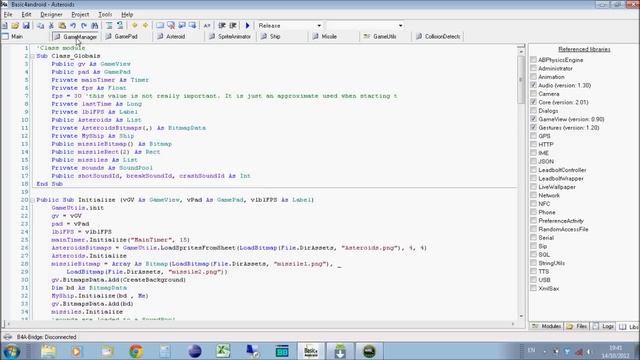
Task: Collapse the Sub Class_Globals code block
Action: pos(32,56)
